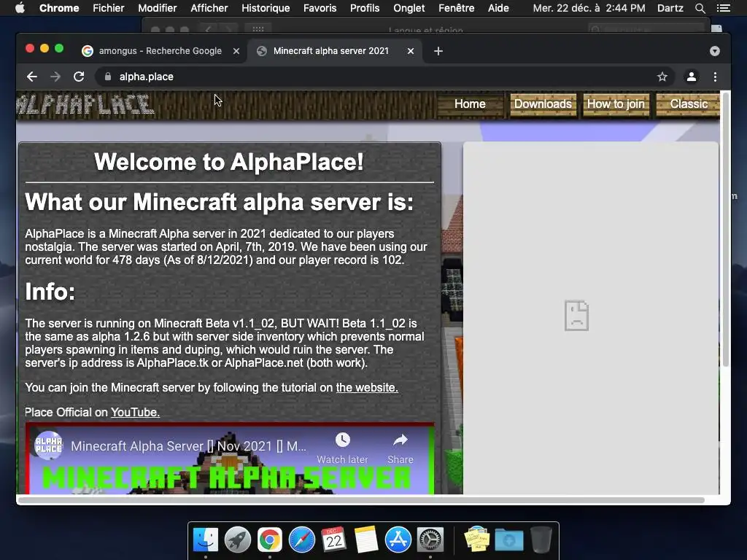Click the video title 'Minecraft Alpha Server [] Nov 2021'

pos(189,446)
